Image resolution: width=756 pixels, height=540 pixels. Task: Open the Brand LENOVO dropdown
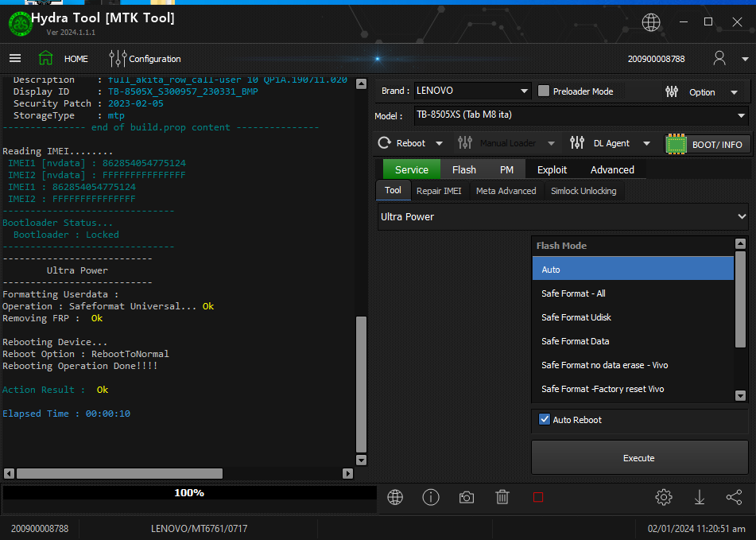pyautogui.click(x=472, y=91)
